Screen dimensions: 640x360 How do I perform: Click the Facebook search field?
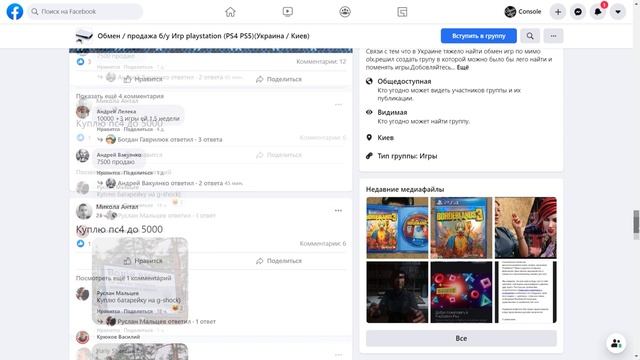85,11
